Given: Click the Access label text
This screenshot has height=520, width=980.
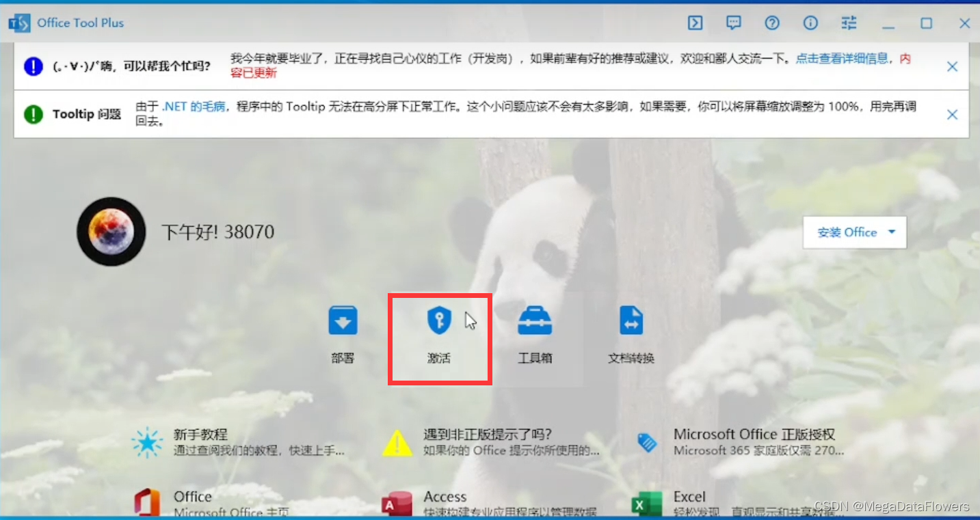Looking at the screenshot, I should coord(445,497).
